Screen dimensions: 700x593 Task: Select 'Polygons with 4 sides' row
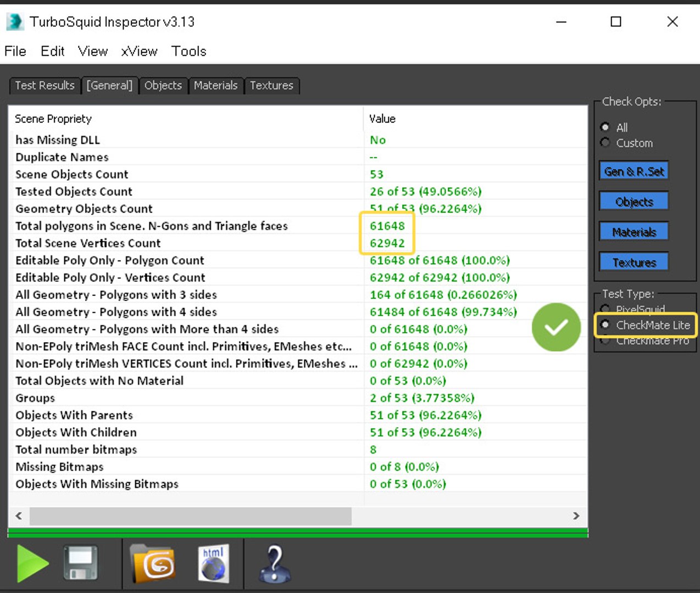298,312
